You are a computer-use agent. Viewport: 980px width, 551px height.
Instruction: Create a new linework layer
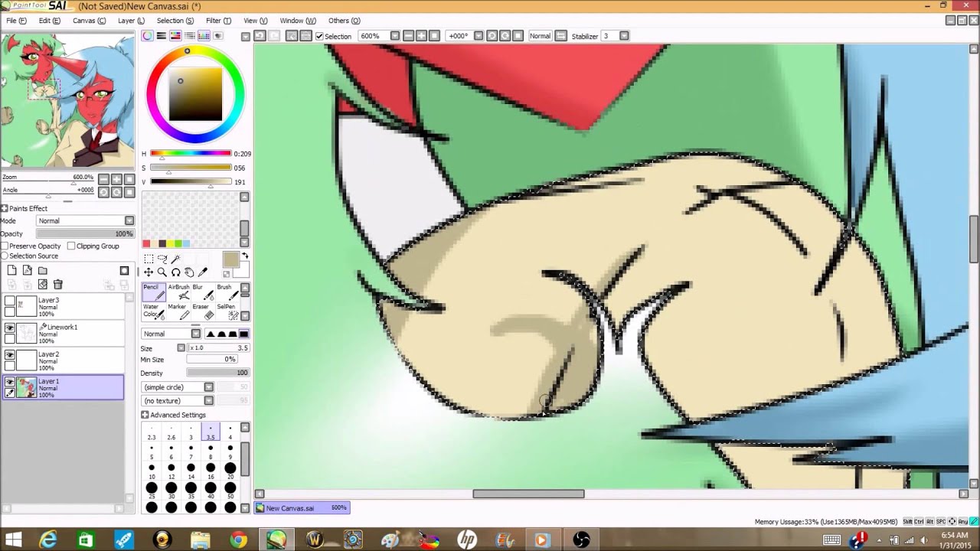(27, 270)
